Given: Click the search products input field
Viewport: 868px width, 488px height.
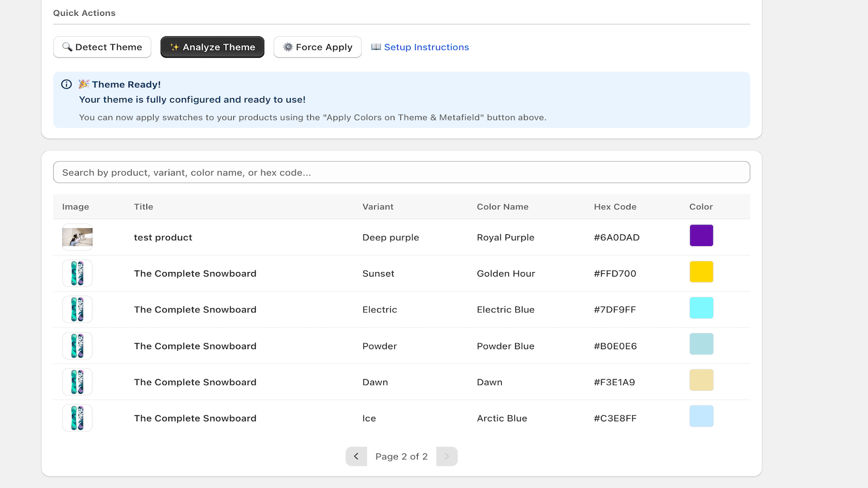Looking at the screenshot, I should point(401,172).
